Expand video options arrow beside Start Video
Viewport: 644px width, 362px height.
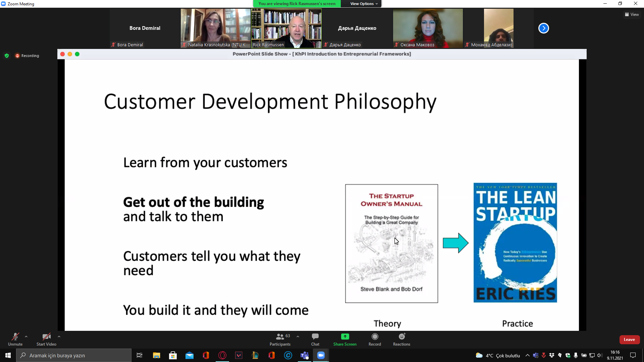[x=59, y=336]
